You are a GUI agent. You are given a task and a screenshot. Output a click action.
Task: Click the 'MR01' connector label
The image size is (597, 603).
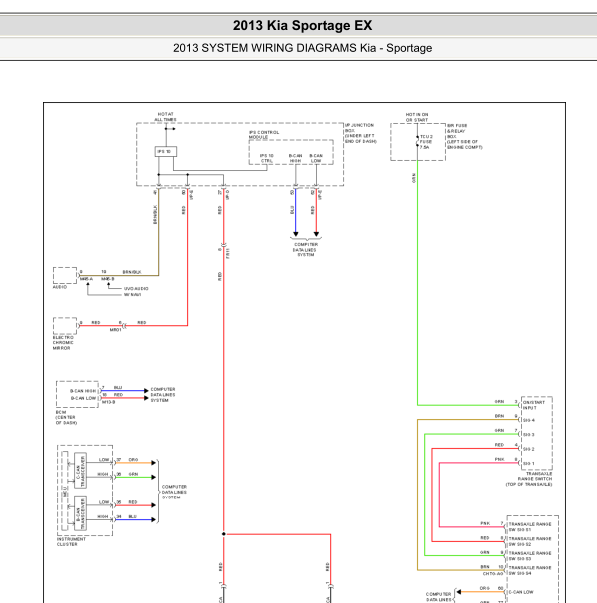115,330
